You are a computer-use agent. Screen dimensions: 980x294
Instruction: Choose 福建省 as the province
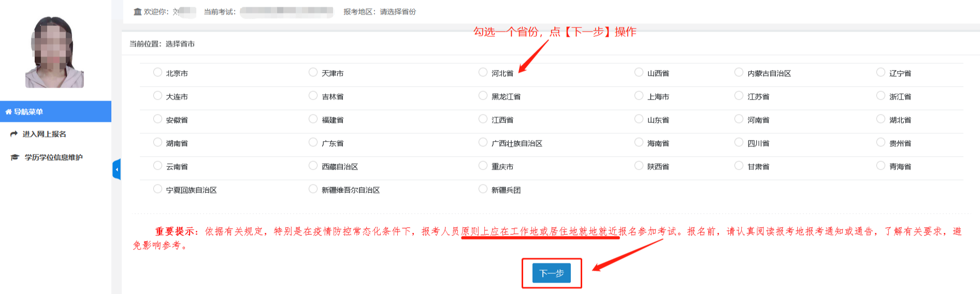click(313, 119)
